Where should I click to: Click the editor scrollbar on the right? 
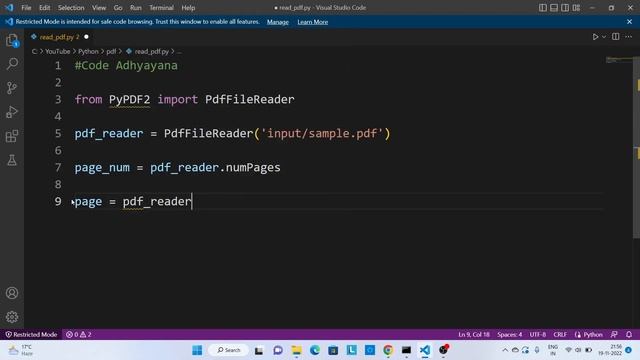point(636,147)
